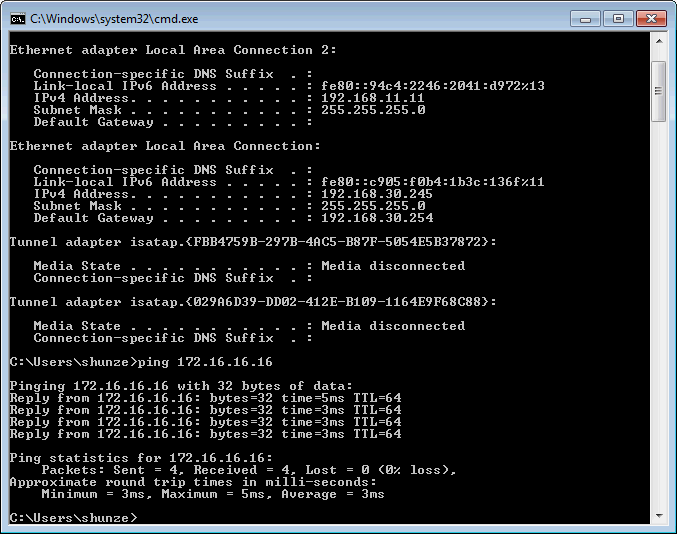Click the heading 'Ethernet adapter Local Area Connection:'
677x534 pixels.
pos(165,146)
